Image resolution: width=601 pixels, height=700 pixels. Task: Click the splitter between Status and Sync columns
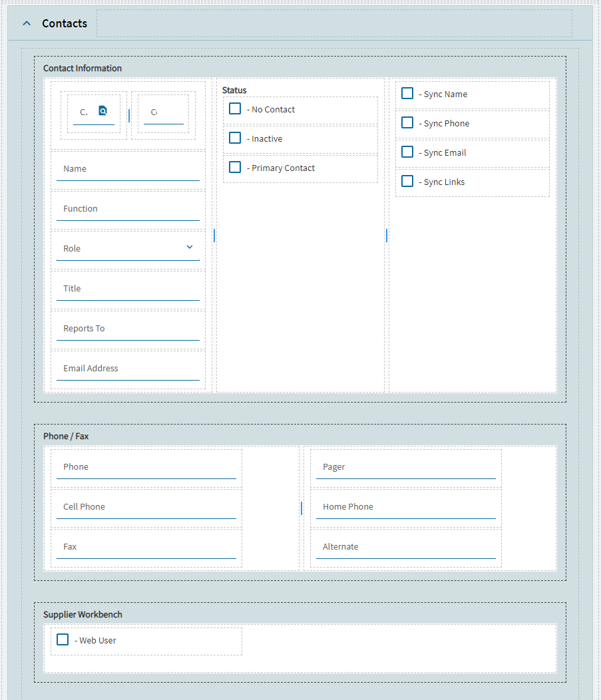pyautogui.click(x=387, y=236)
